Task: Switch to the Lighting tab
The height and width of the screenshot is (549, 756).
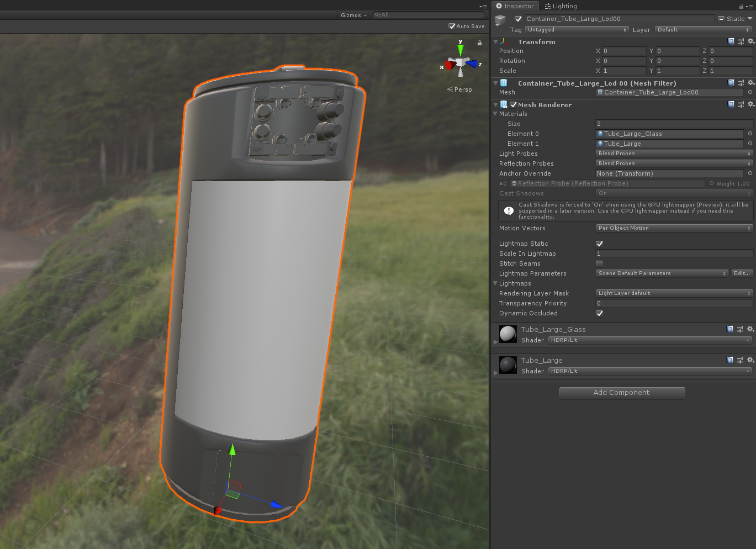Action: [561, 6]
